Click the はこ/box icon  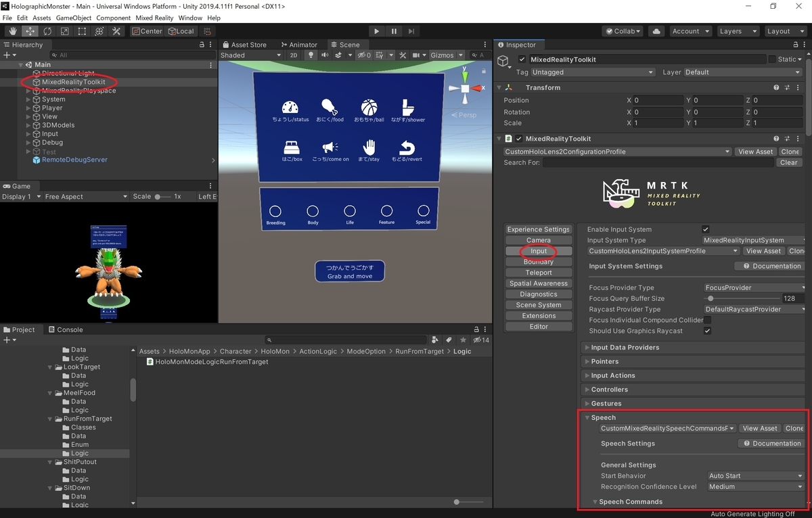coord(292,147)
